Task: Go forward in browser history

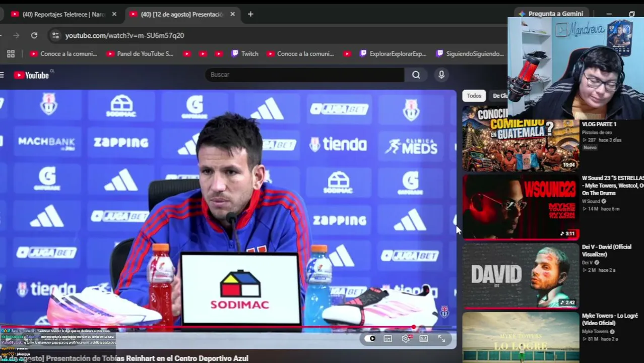Action: coord(16,35)
